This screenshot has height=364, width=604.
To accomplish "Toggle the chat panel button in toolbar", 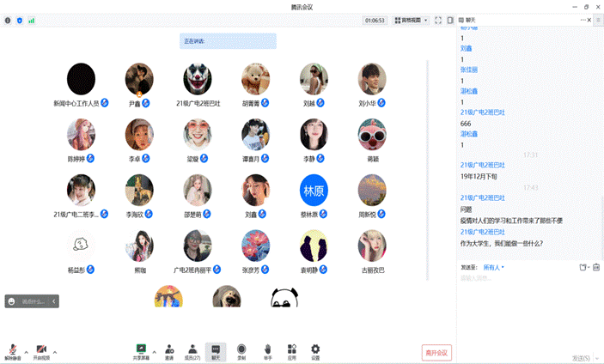I will click(216, 352).
